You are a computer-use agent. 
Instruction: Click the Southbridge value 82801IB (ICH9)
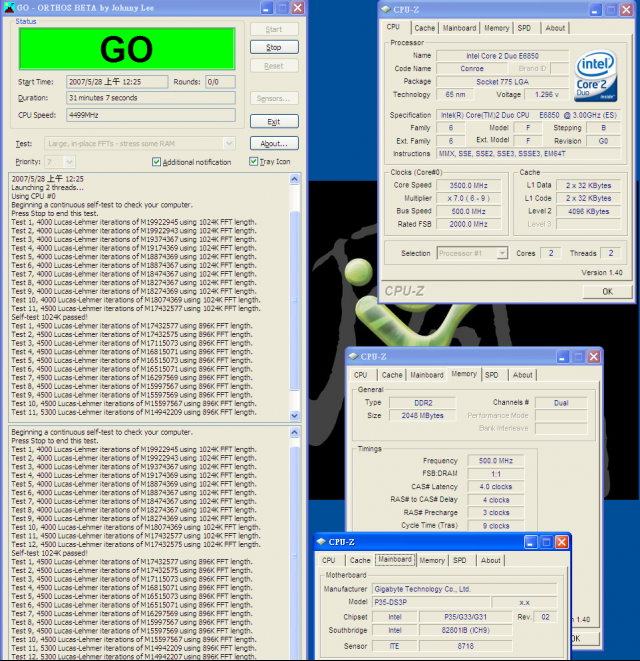465,630
